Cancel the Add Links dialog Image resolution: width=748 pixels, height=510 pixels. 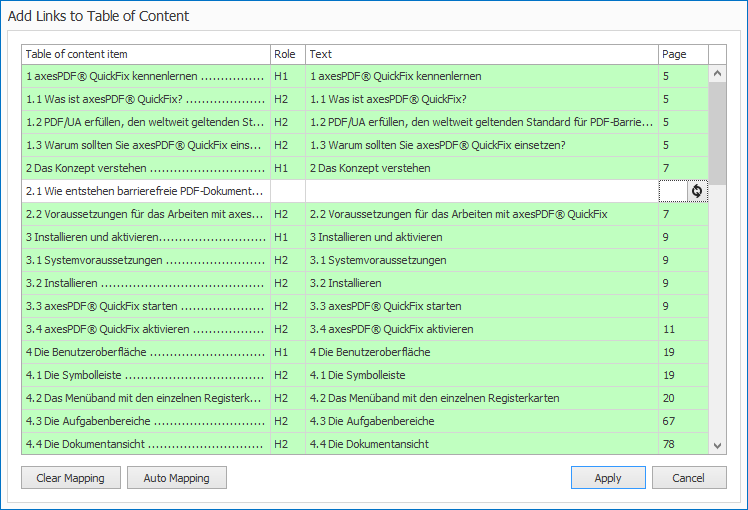(x=689, y=478)
